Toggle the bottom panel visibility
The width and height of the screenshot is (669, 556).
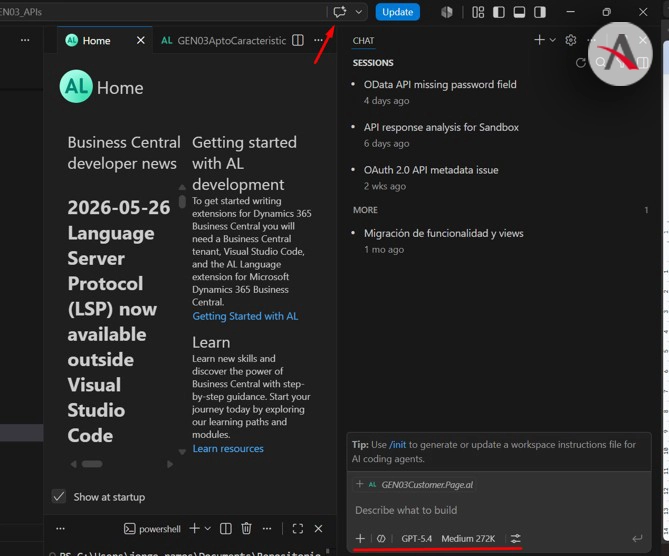click(519, 12)
